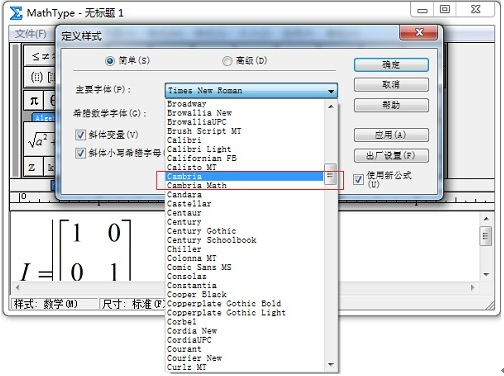This screenshot has height=376, width=504.
Task: Click the Apply (应用) button
Action: click(x=391, y=135)
